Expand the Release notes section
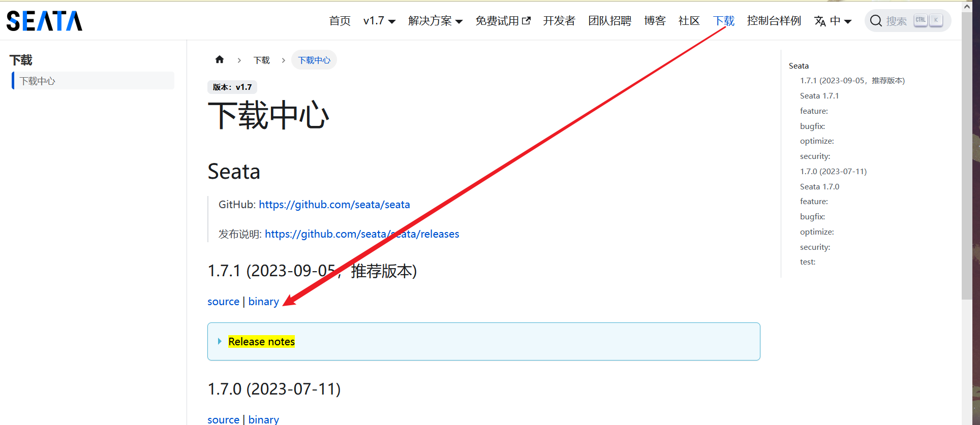 (x=261, y=342)
